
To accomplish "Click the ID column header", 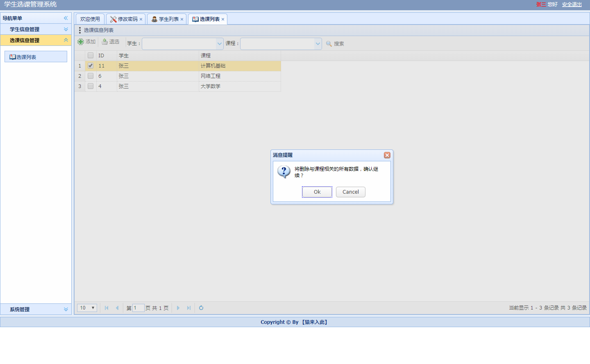I will tap(107, 56).
